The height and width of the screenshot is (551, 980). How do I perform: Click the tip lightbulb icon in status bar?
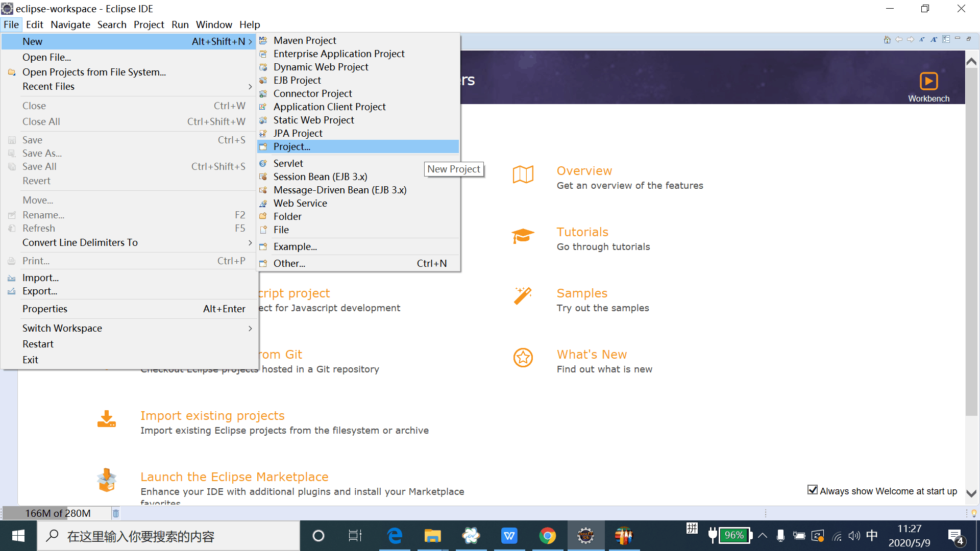974,513
